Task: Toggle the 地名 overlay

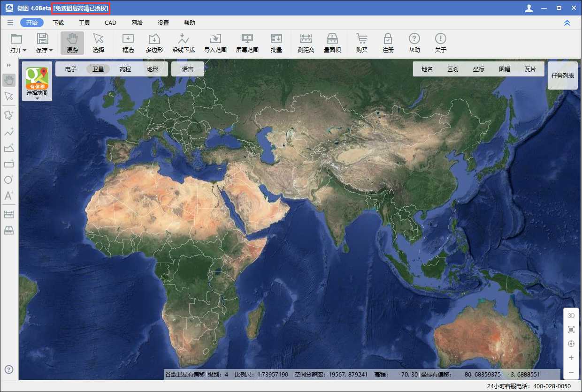Action: [427, 69]
